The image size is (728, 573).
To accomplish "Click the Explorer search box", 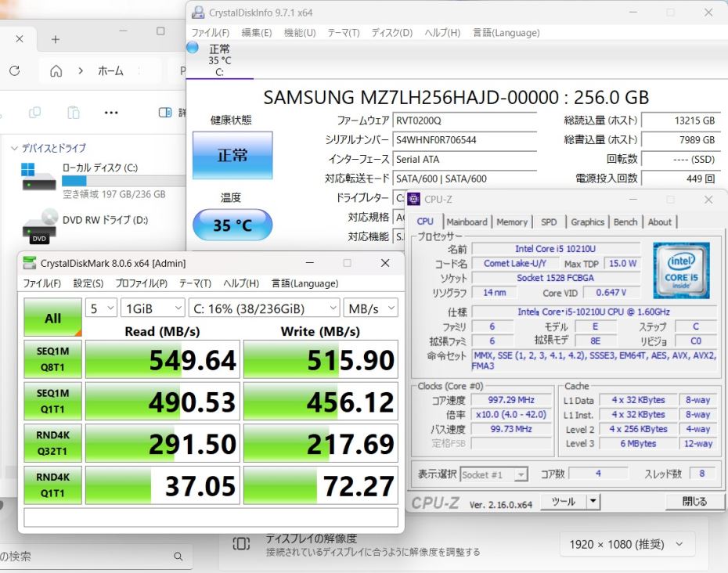I will 96,556.
